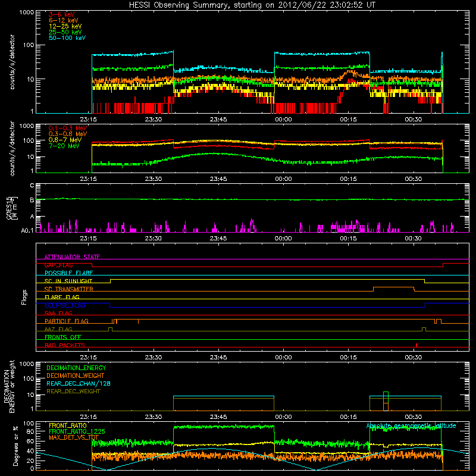The width and height of the screenshot is (476, 476).
Task: Select the red 3-6 keV legend label
Action: pos(62,14)
